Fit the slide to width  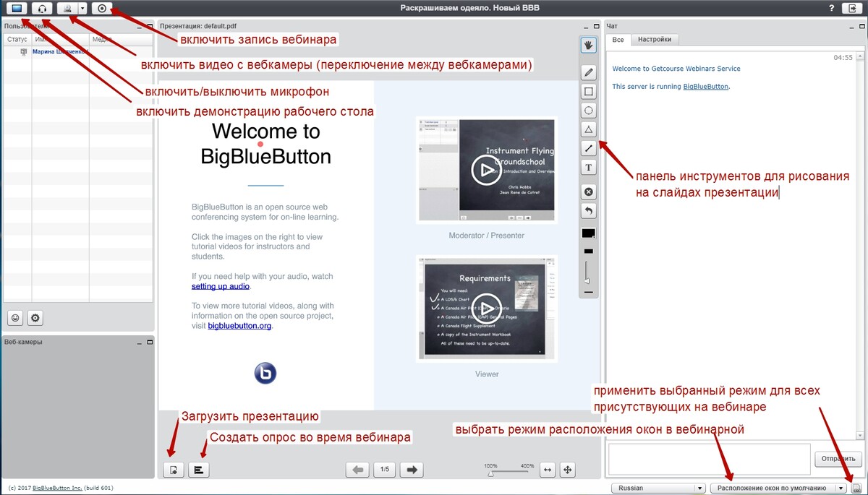coord(548,470)
